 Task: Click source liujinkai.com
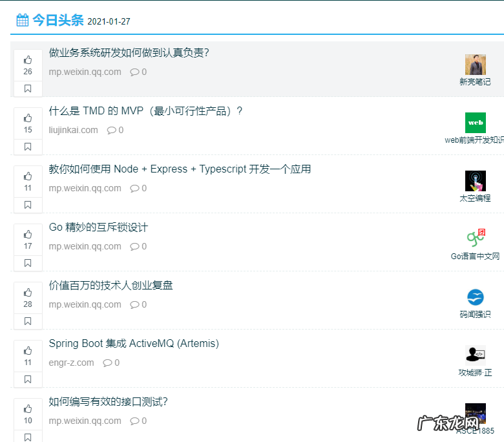(73, 130)
